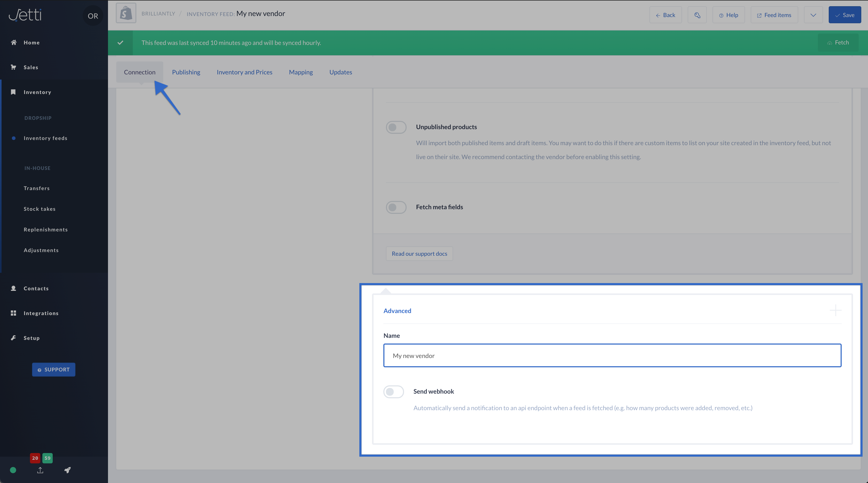The image size is (868, 483).
Task: Click the Advanced section heading
Action: point(397,310)
